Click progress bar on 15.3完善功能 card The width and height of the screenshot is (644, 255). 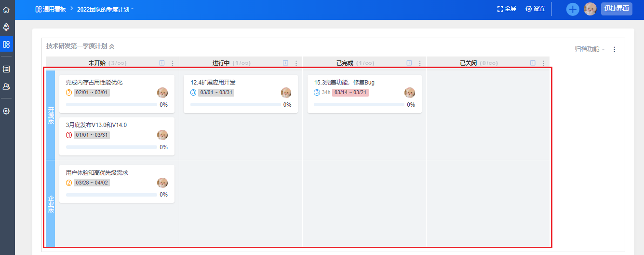[x=359, y=104]
